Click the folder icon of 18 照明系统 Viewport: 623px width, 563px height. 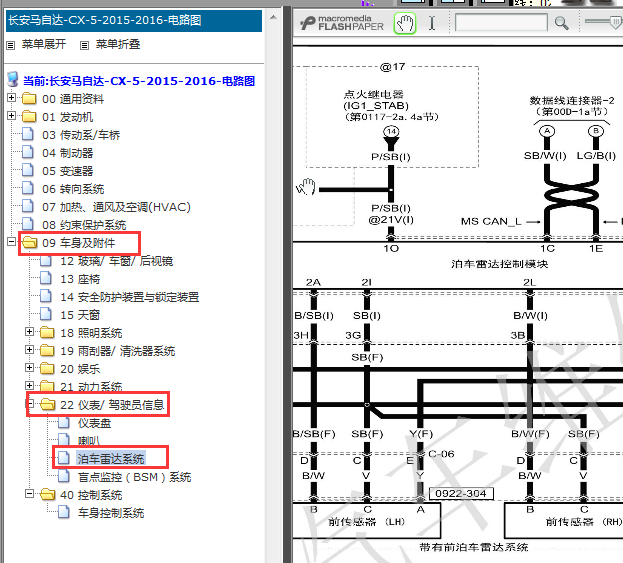pos(47,332)
